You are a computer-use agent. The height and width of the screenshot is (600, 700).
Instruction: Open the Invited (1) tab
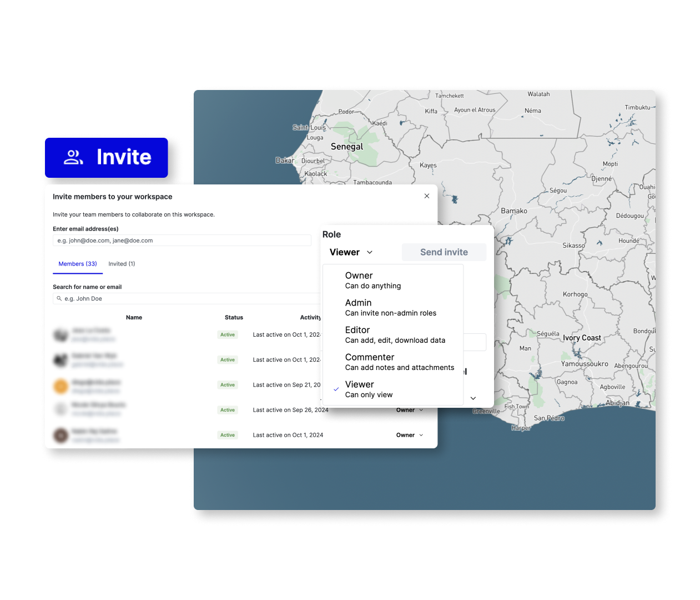click(x=122, y=264)
